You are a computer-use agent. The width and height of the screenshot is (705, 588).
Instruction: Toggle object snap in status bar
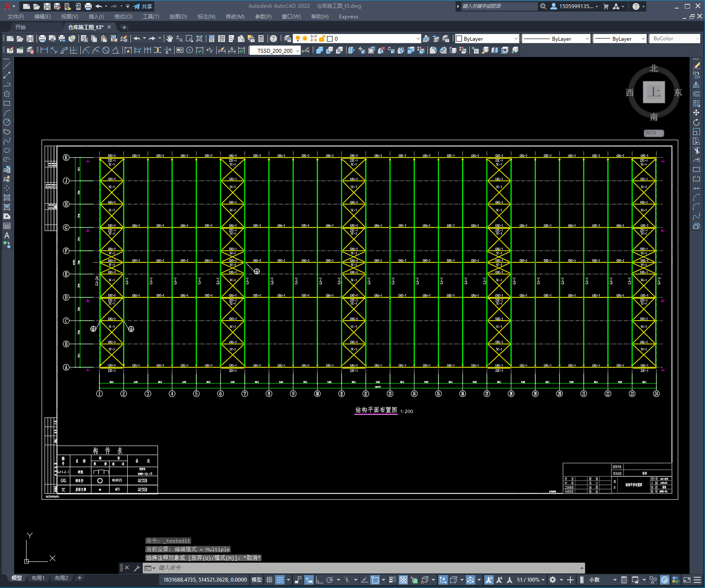375,580
